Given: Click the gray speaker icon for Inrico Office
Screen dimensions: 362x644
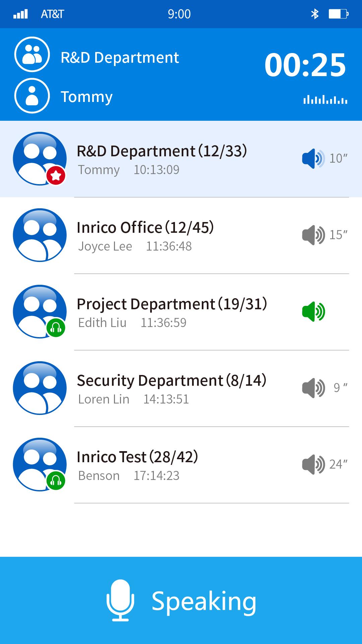Looking at the screenshot, I should click(313, 235).
